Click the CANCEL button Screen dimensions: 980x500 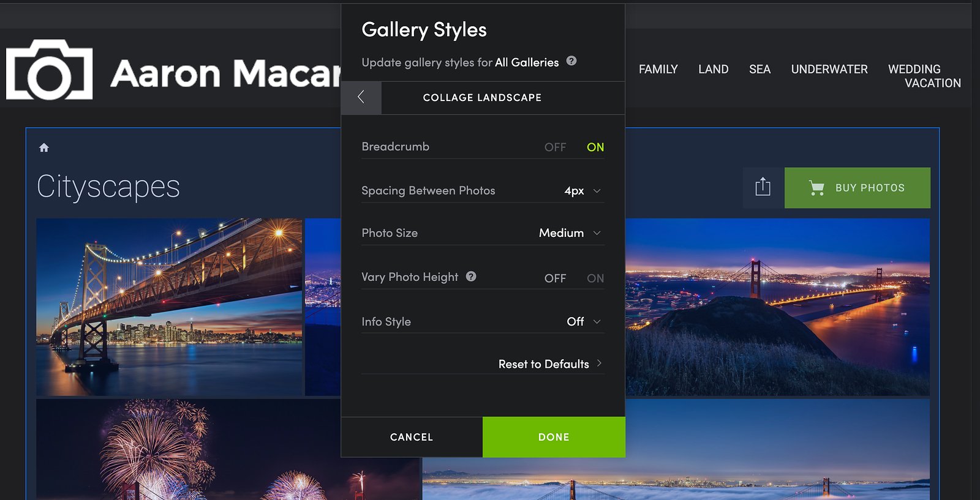point(412,437)
